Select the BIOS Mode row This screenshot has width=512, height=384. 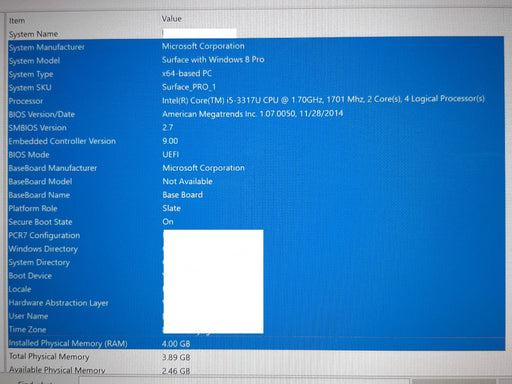pos(256,154)
